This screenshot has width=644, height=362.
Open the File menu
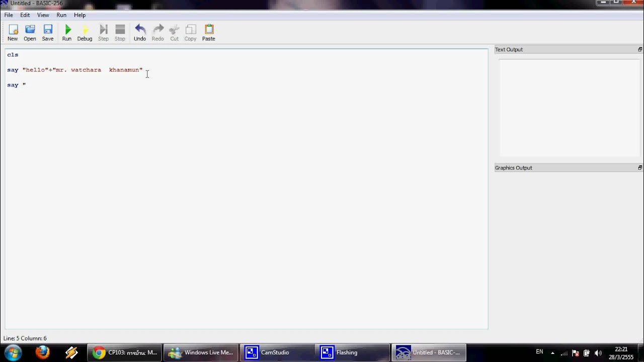click(x=9, y=15)
